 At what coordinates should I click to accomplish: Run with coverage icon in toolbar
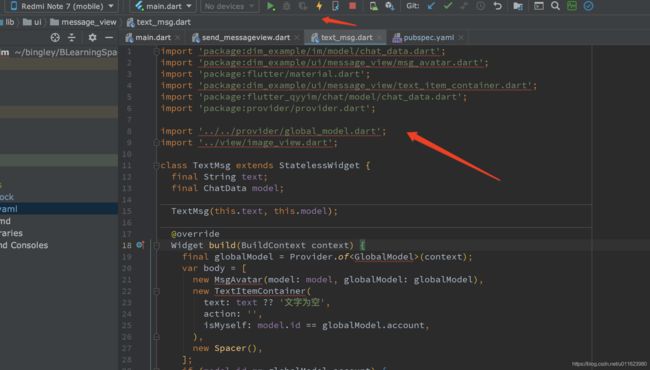(303, 6)
